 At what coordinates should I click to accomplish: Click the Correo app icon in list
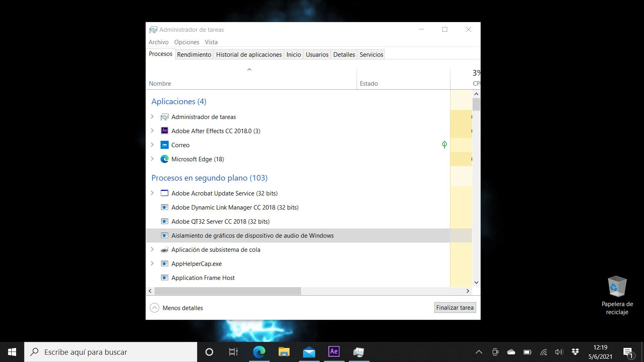tap(164, 145)
